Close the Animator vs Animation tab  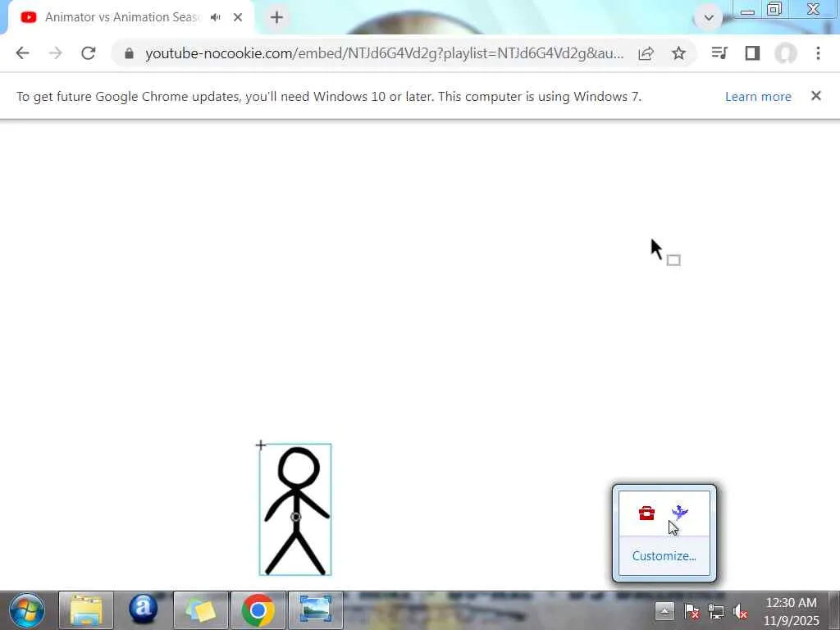point(238,17)
